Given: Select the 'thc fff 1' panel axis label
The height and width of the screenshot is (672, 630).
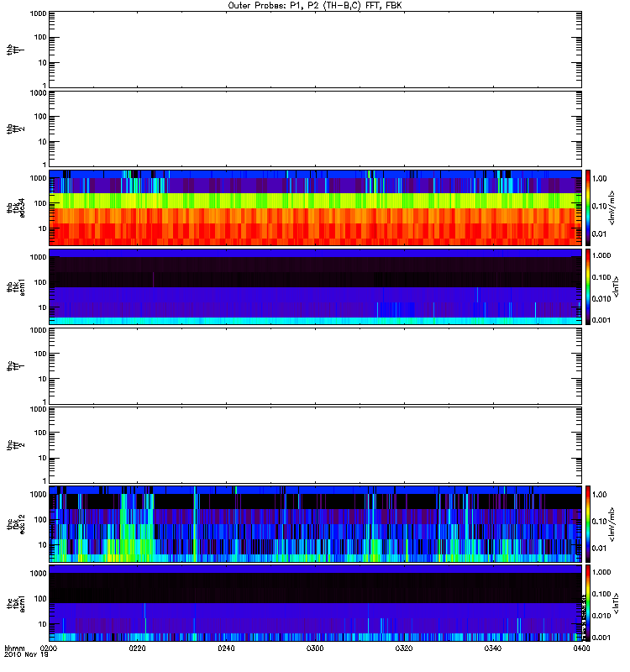Looking at the screenshot, I should click(15, 366).
